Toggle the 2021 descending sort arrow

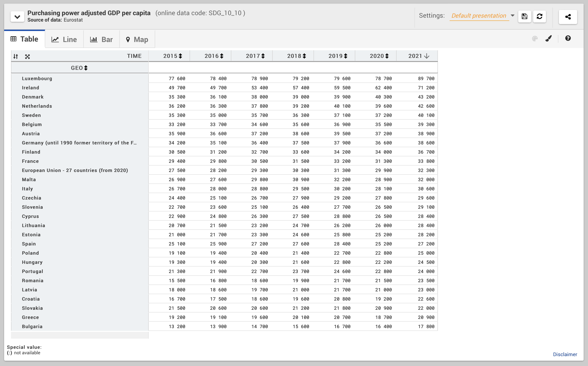point(427,56)
